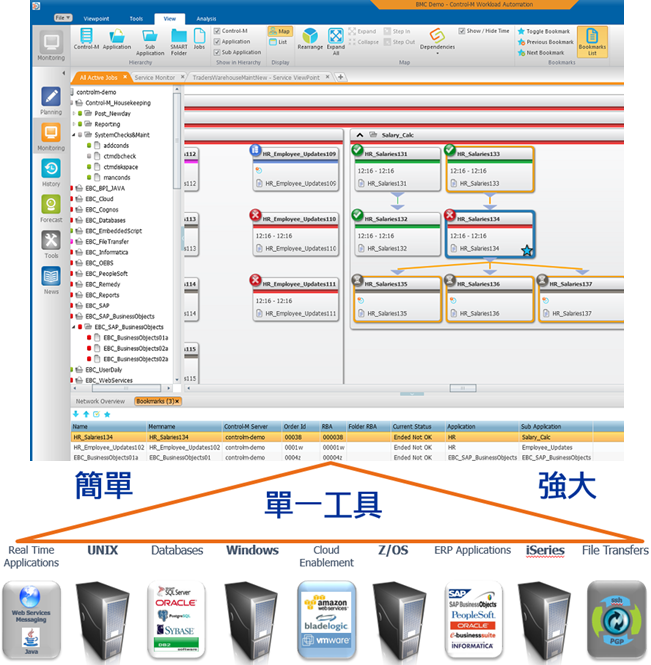The width and height of the screenshot is (651, 665).
Task: Open the Viewpoint ribbon tab
Action: coord(96,19)
